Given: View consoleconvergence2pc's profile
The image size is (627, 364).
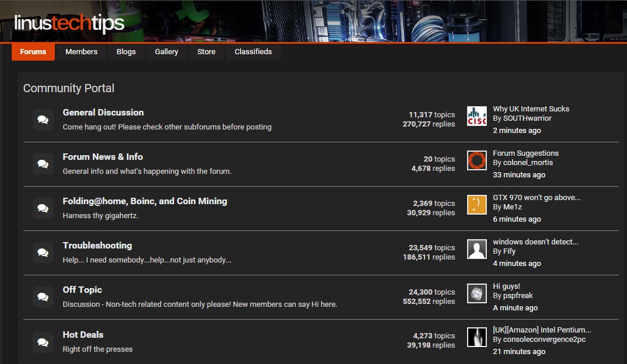Looking at the screenshot, I should (x=544, y=339).
